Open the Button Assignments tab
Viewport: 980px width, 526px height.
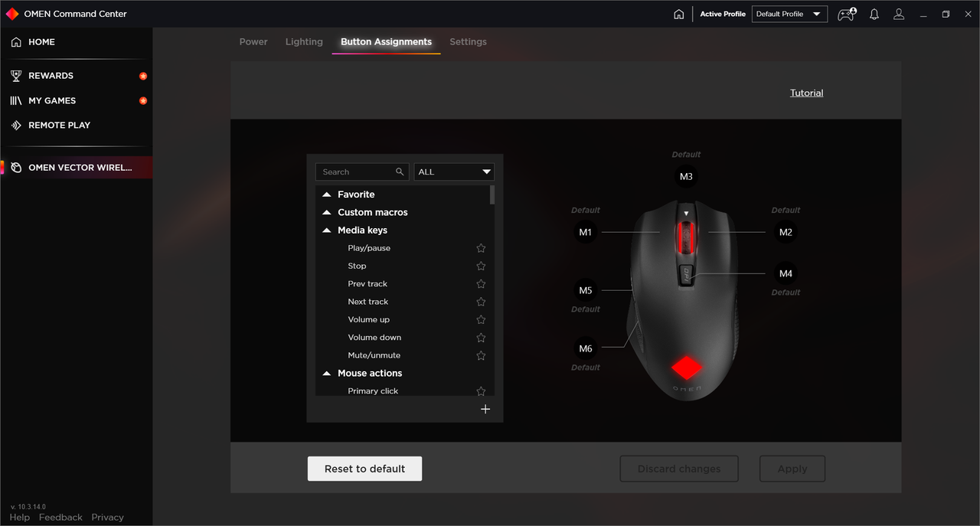(386, 41)
